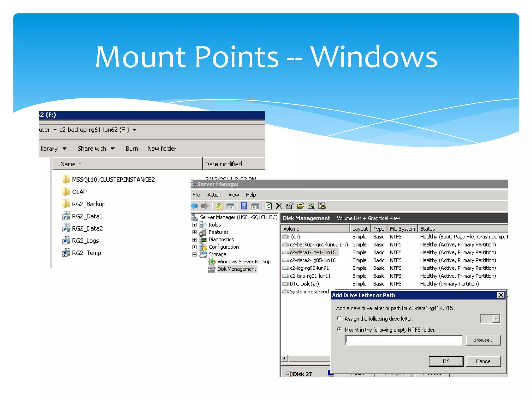The height and width of the screenshot is (399, 532).
Task: Open the Action menu
Action: pyautogui.click(x=214, y=195)
